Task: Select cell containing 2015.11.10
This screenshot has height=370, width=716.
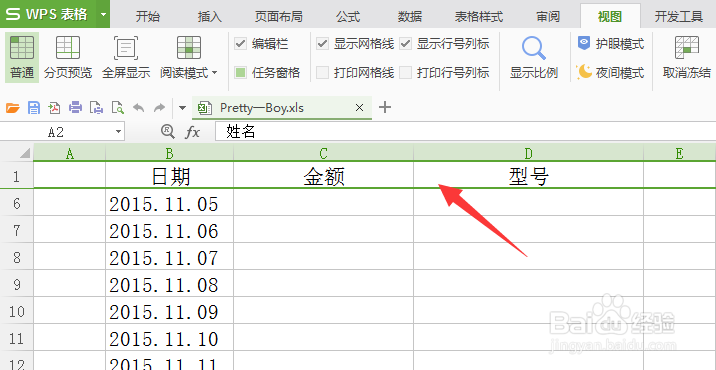Action: tap(169, 338)
